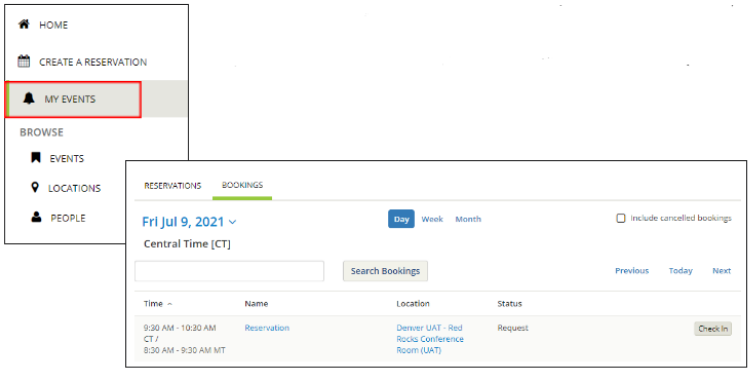Click the Search Bookings button
Screen dimensions: 752x371
[385, 271]
